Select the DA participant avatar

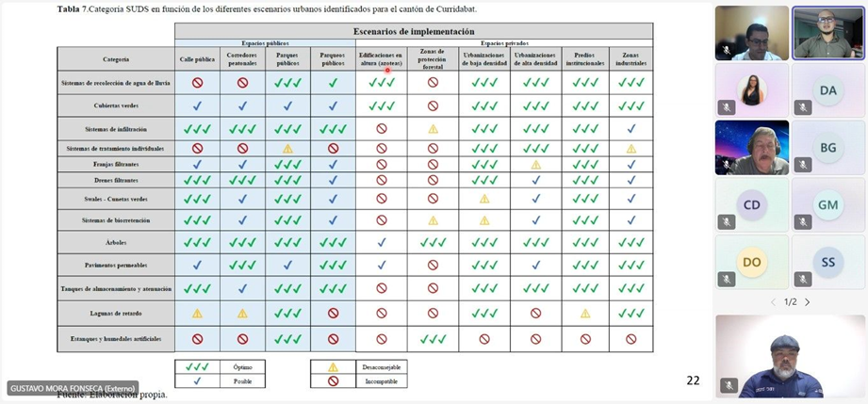(x=827, y=89)
